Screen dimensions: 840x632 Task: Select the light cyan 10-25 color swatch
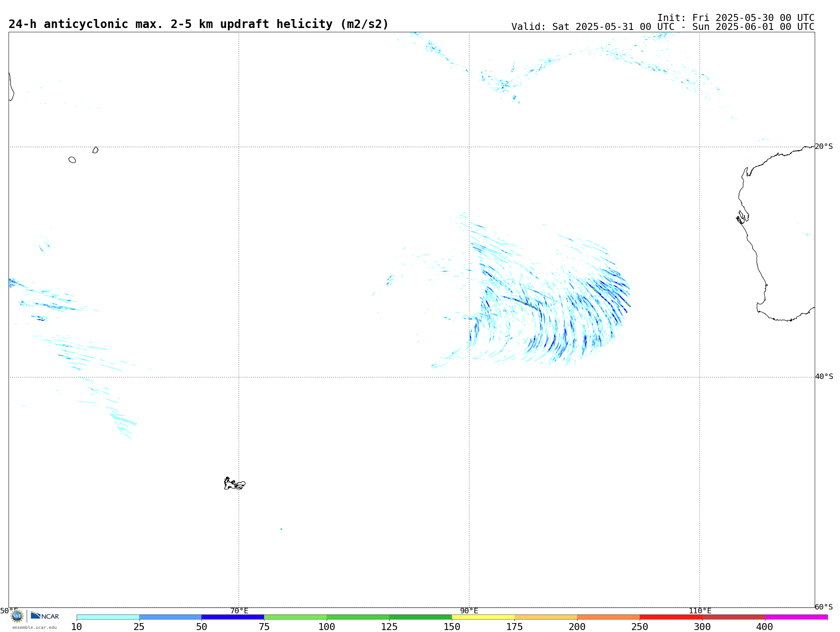[108, 617]
